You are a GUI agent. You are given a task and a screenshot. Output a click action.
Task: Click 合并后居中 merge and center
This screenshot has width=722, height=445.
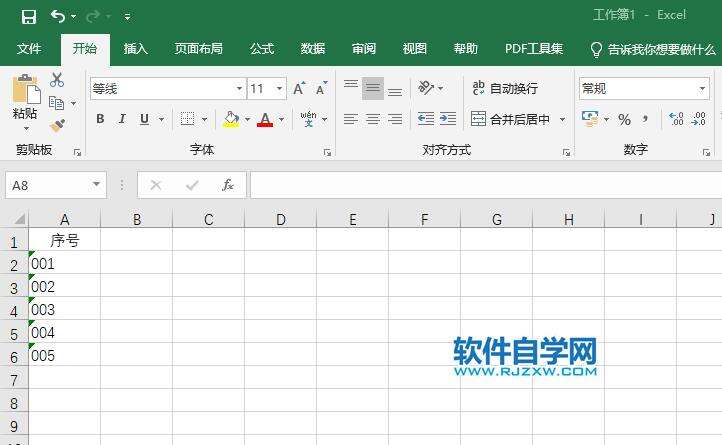[510, 119]
